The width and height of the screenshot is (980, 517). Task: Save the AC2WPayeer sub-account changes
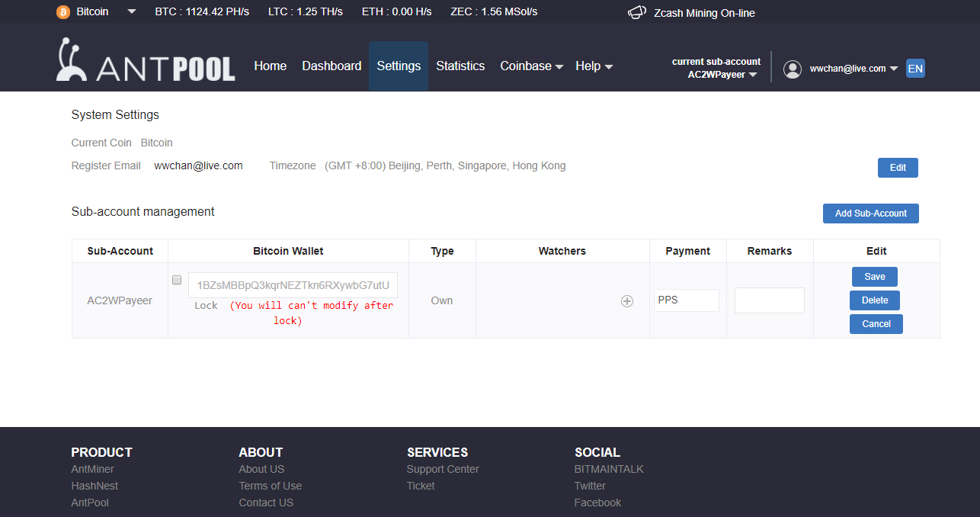875,277
